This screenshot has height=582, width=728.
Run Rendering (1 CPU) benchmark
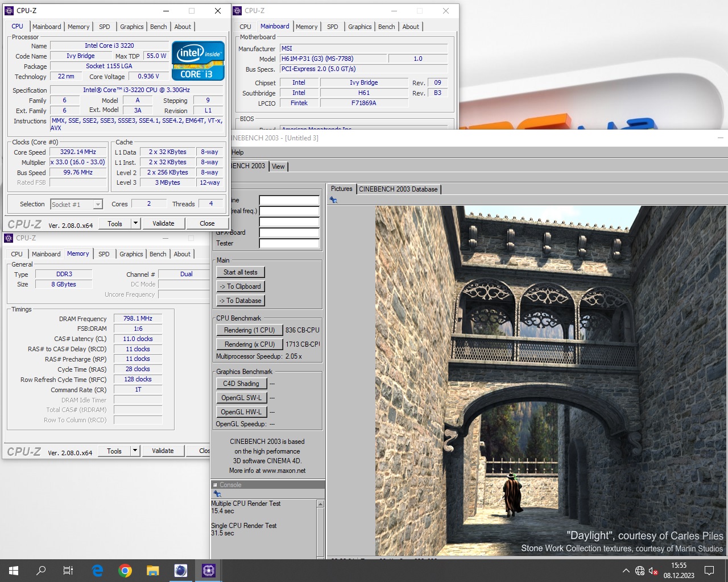[249, 330]
